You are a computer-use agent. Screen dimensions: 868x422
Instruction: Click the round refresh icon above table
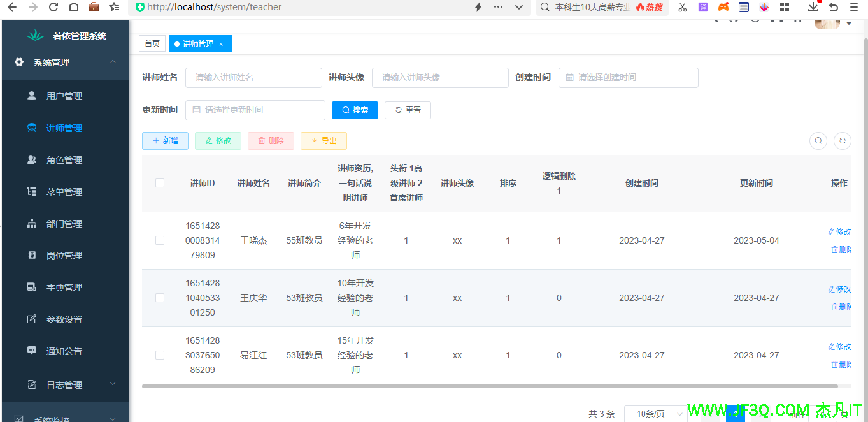[x=843, y=141]
